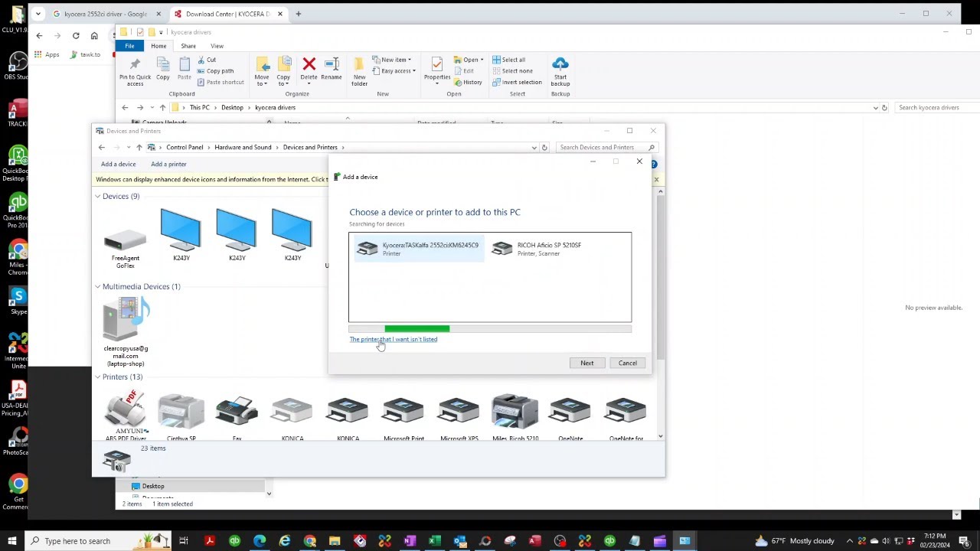Screen dimensions: 980x551
Task: Select the FreeAgent GoFlex drive icon
Action: click(126, 240)
